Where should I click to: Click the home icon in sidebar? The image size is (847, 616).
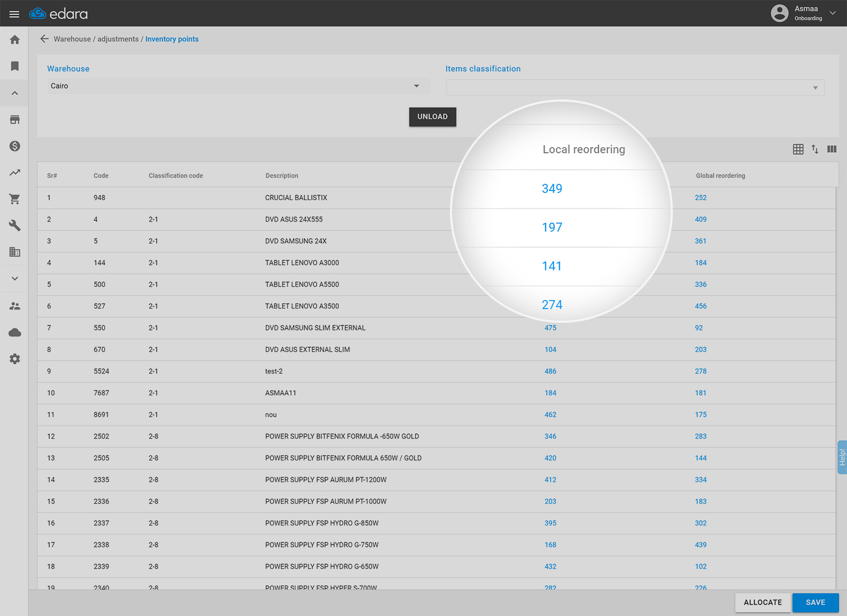15,40
